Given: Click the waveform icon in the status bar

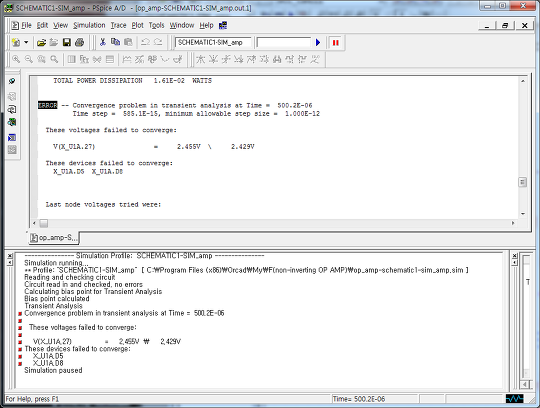Looking at the screenshot, I should point(515,399).
